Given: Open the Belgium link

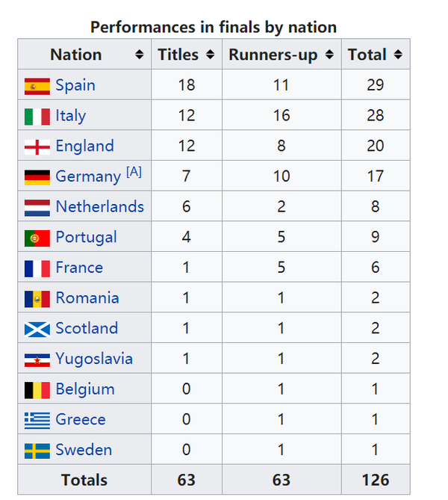Looking at the screenshot, I should 85,389.
